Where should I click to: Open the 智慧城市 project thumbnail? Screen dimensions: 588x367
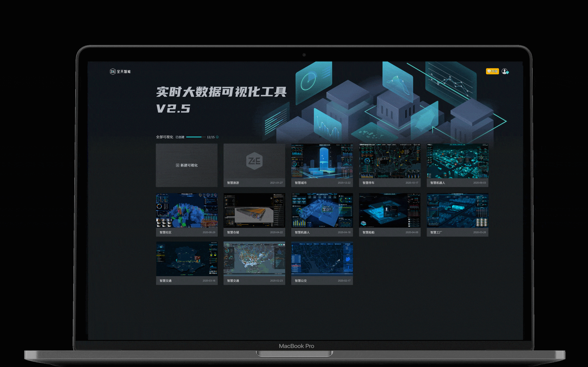click(322, 161)
